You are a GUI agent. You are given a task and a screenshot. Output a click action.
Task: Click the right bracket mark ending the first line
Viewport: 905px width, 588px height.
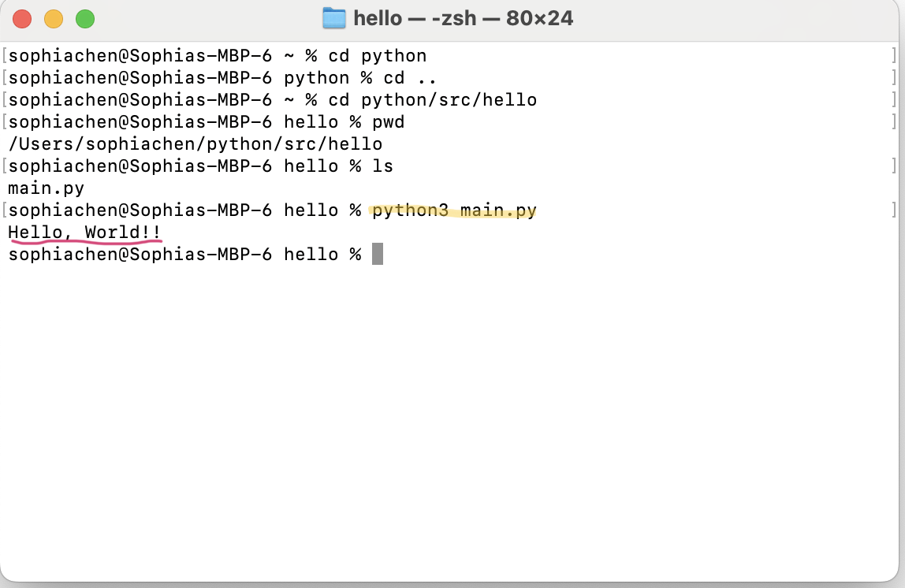coord(893,56)
